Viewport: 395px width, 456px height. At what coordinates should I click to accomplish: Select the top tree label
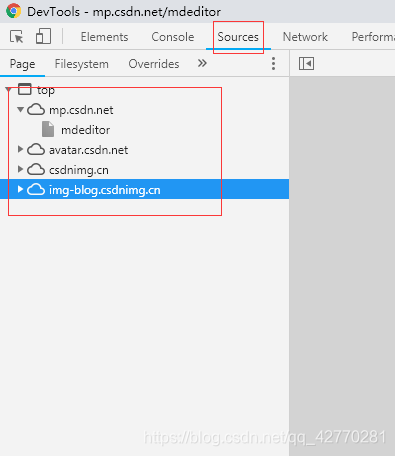[x=46, y=90]
